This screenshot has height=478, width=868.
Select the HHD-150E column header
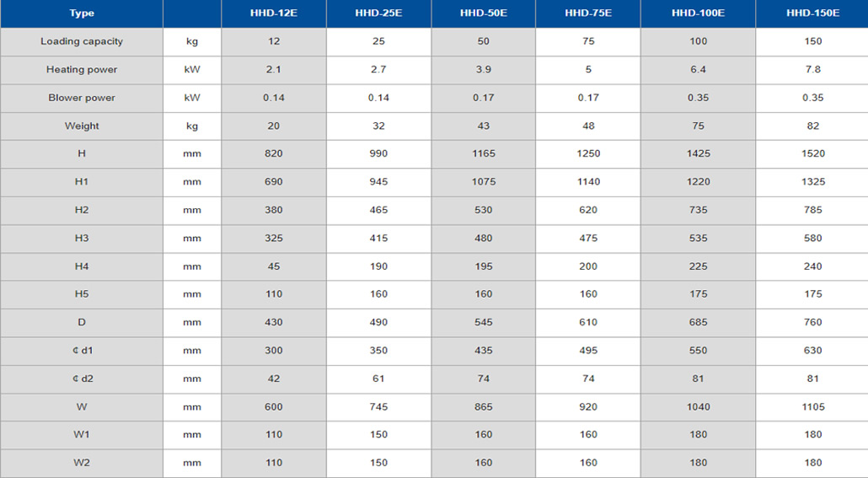click(812, 13)
